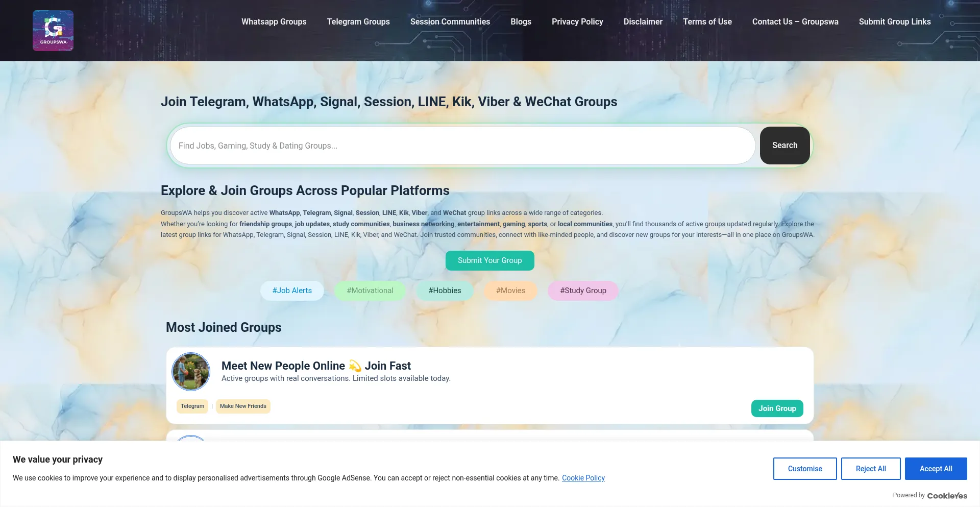Click the Join Group button
The image size is (980, 507).
[777, 408]
